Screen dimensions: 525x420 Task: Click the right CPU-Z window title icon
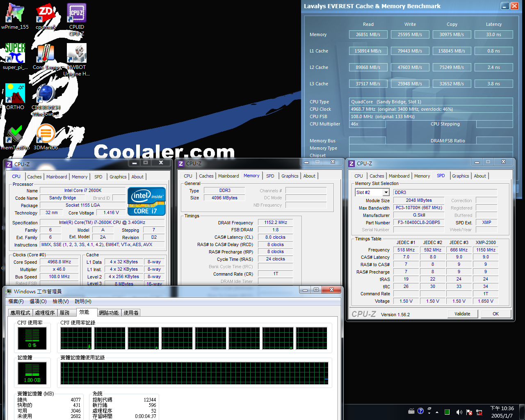click(x=352, y=163)
